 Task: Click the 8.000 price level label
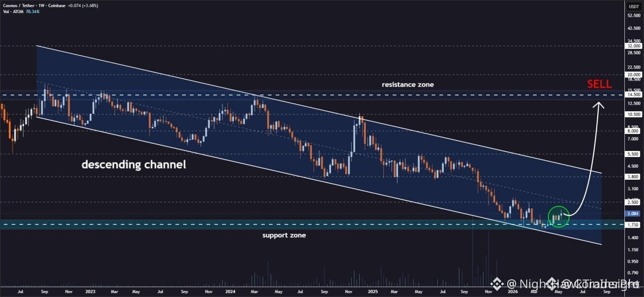pyautogui.click(x=633, y=131)
